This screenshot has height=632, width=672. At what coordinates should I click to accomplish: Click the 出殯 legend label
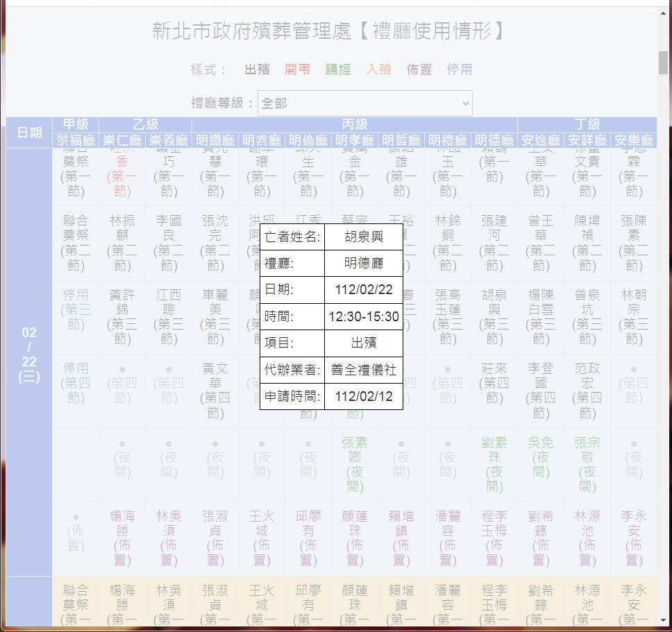(257, 69)
